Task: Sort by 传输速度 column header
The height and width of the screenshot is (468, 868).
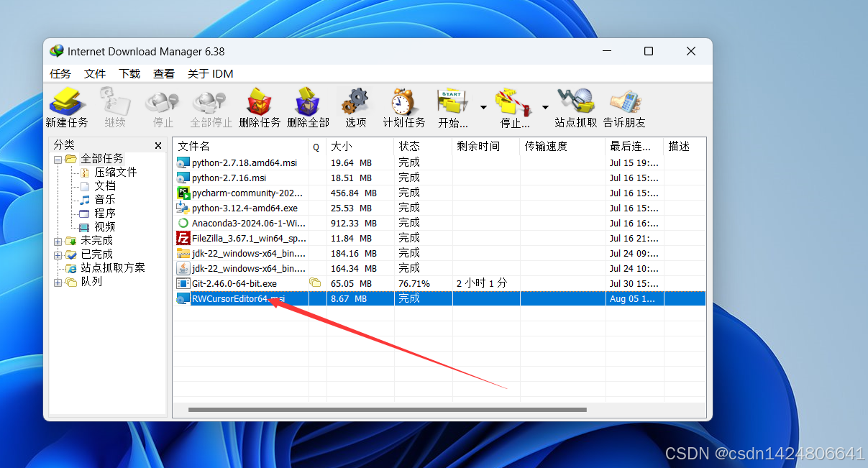Action: [x=563, y=147]
